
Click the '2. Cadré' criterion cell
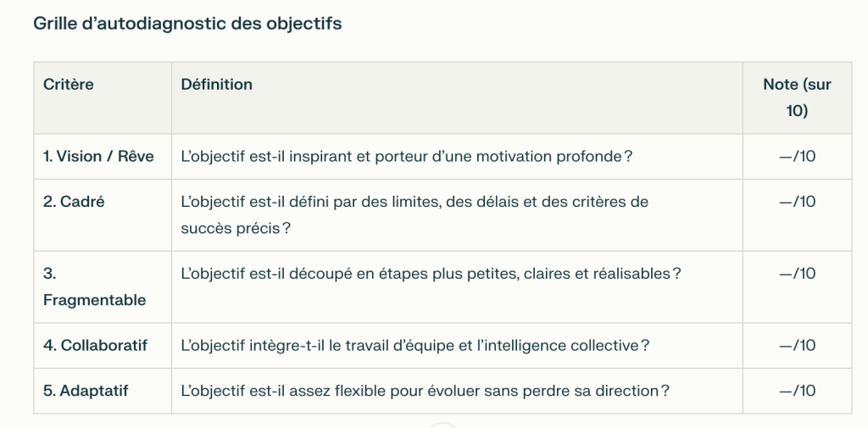click(x=103, y=214)
